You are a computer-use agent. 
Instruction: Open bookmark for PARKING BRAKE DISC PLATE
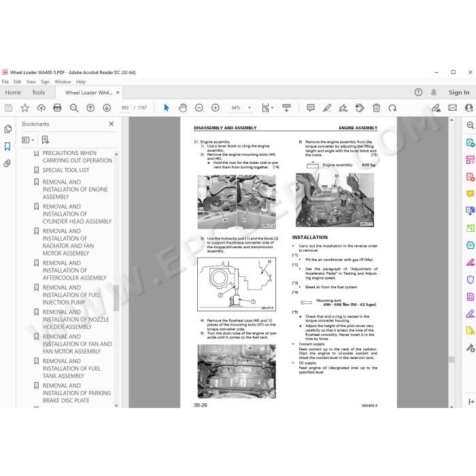[x=77, y=393]
